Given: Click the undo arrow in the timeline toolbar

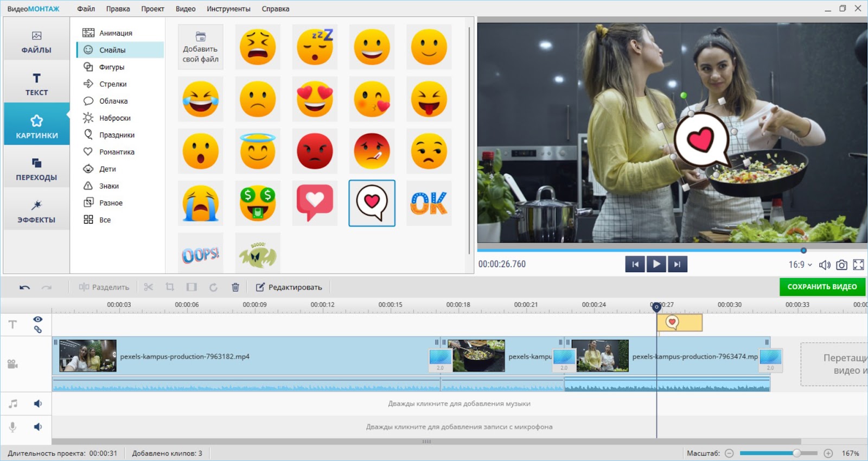Looking at the screenshot, I should (24, 287).
